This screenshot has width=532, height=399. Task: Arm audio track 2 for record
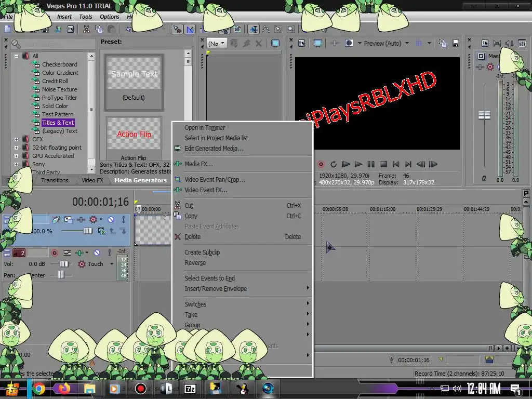click(x=54, y=253)
